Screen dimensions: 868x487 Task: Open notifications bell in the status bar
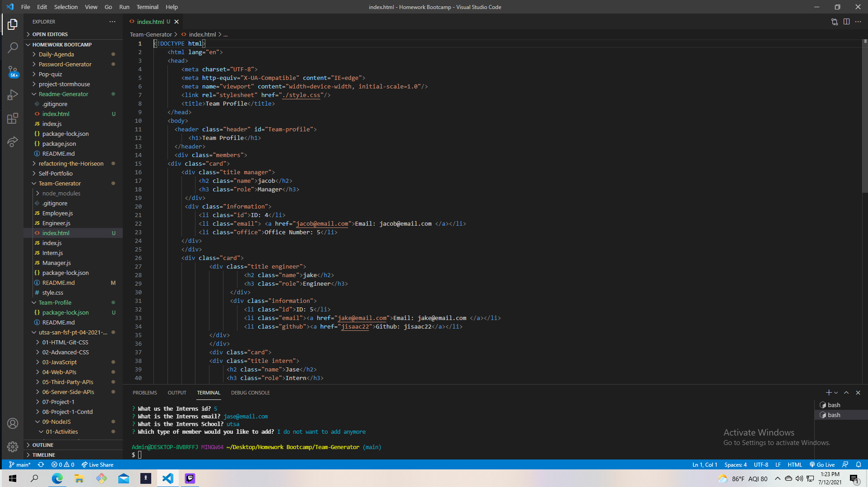[858, 464]
